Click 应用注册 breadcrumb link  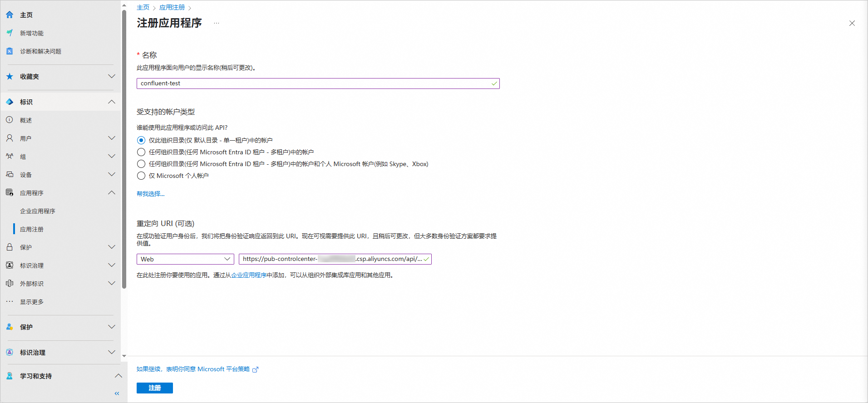pos(172,7)
